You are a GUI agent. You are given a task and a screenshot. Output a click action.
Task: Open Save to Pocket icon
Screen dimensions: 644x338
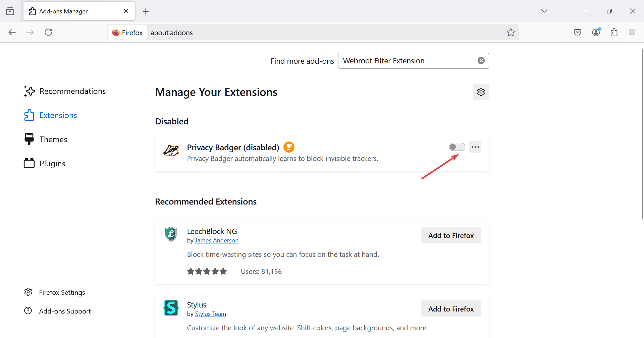tap(578, 32)
